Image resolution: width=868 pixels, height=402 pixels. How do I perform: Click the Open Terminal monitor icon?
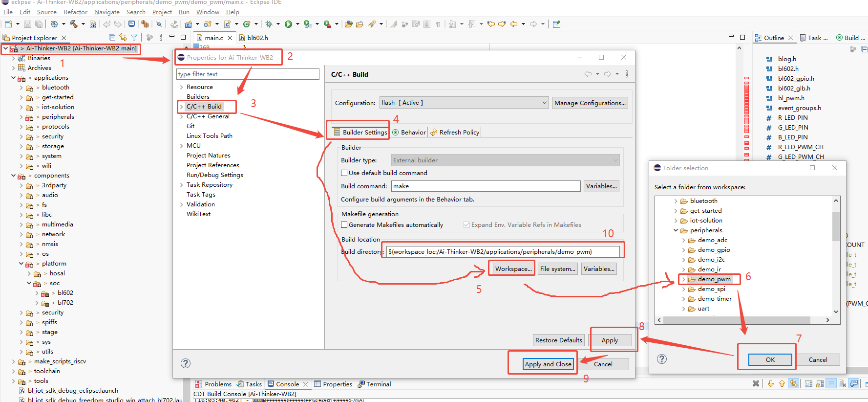pyautogui.click(x=132, y=24)
